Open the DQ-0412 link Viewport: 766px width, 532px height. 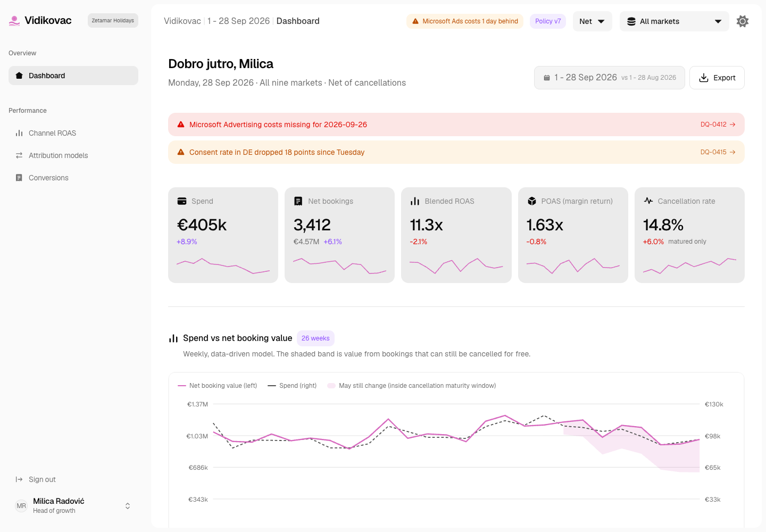(718, 124)
